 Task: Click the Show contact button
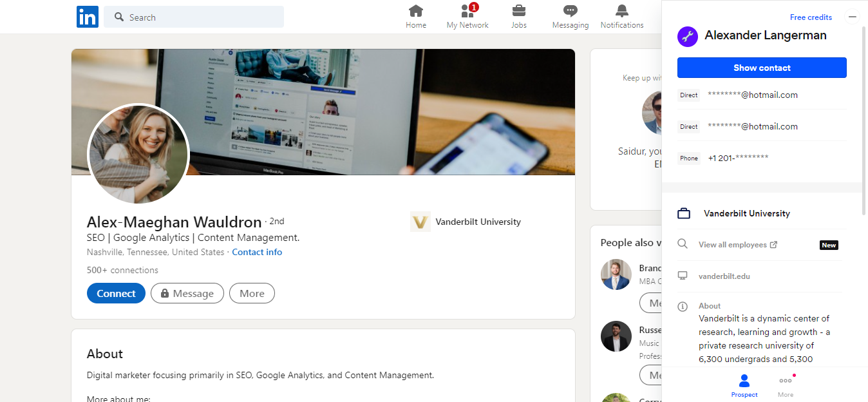click(762, 68)
